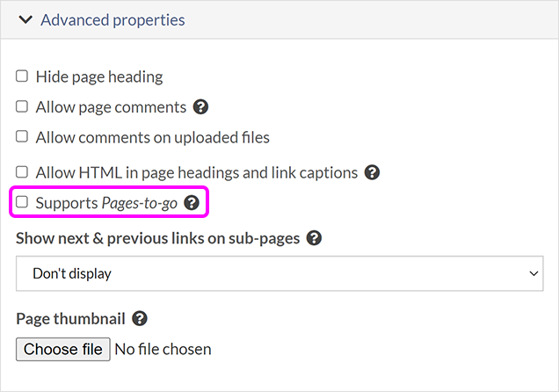The height and width of the screenshot is (392, 559).
Task: Tick the Hide page heading checkbox
Action: point(22,76)
